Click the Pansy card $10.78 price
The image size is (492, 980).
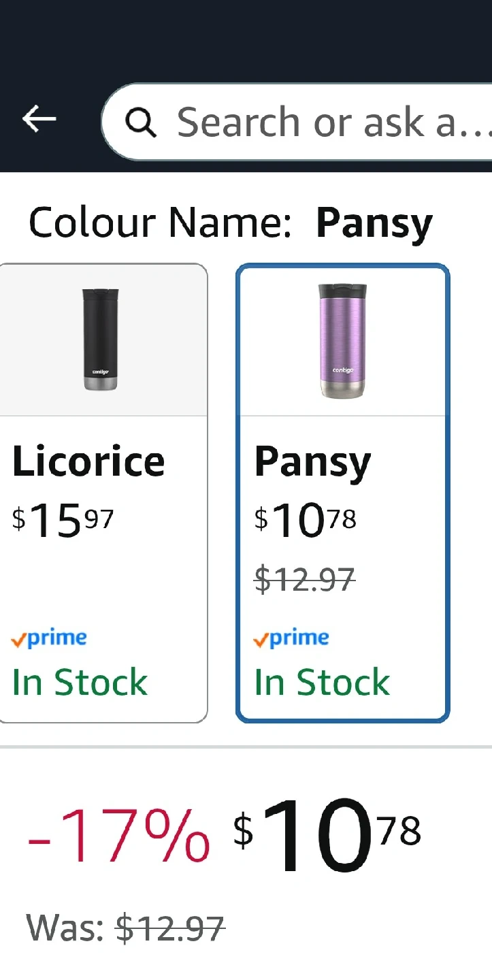click(x=306, y=521)
